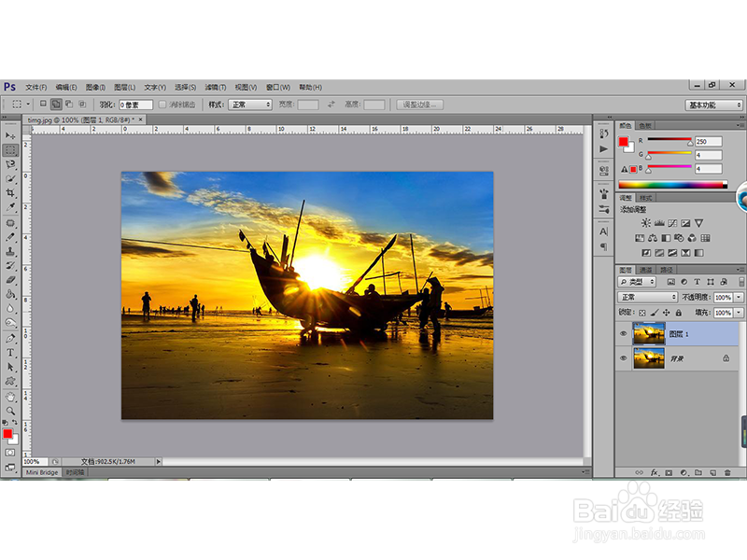Select the Path Selection tool

pos(10,367)
